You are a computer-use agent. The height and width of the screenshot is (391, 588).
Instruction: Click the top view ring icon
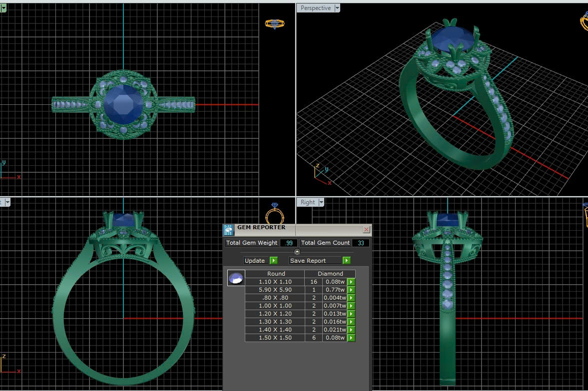274,23
